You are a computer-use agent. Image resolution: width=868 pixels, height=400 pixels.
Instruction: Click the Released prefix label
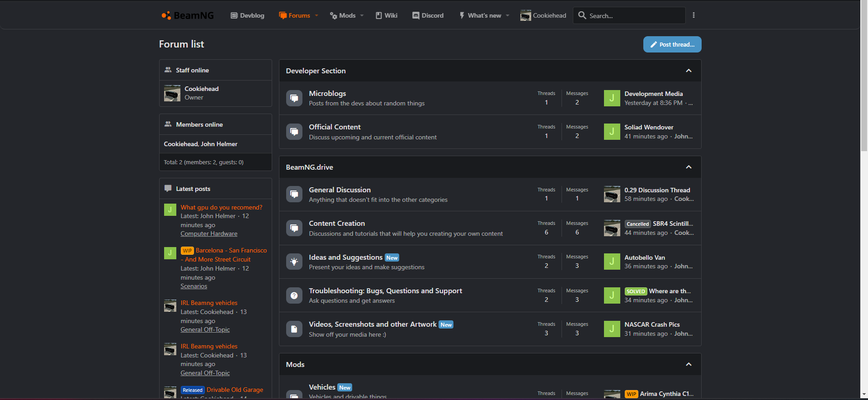click(x=193, y=390)
